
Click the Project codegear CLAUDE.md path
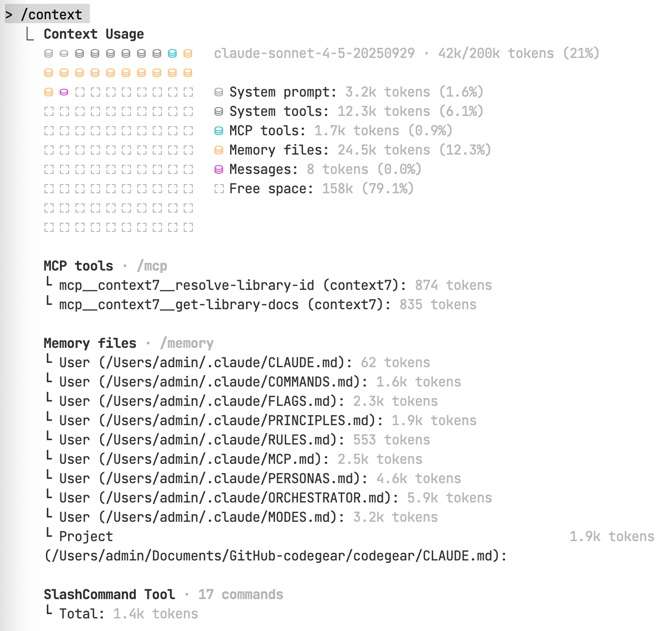coord(276,556)
